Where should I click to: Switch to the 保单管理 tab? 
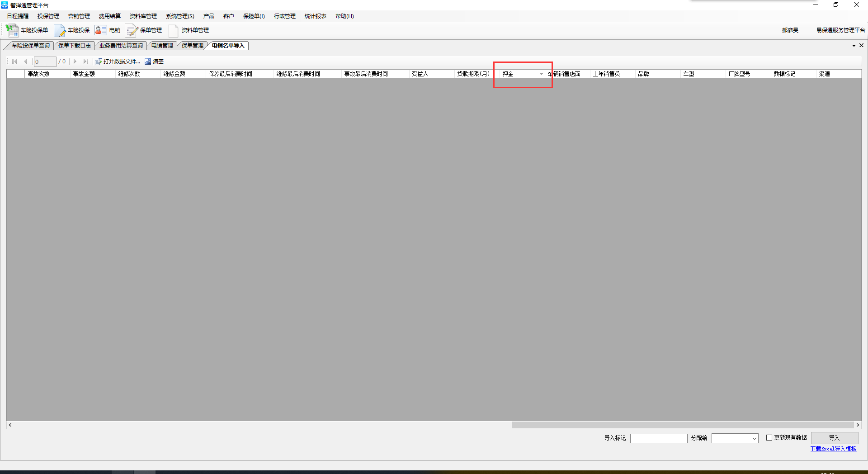click(x=193, y=46)
